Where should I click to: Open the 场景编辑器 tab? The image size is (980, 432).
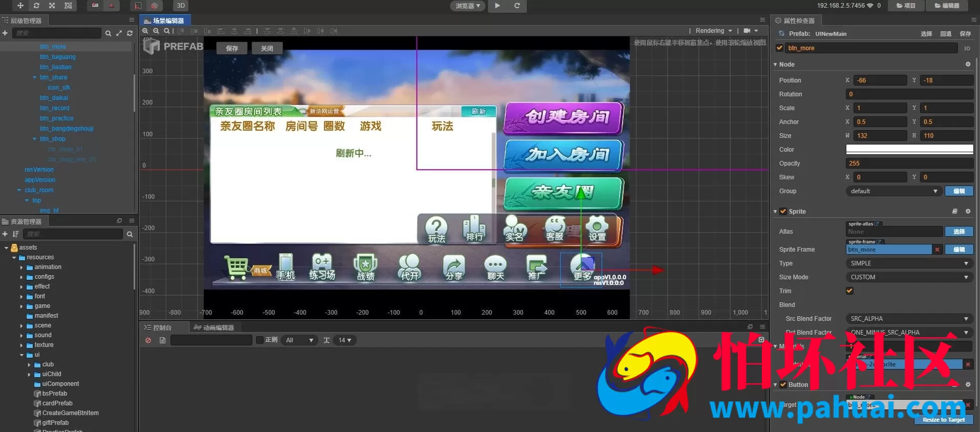(x=164, y=20)
